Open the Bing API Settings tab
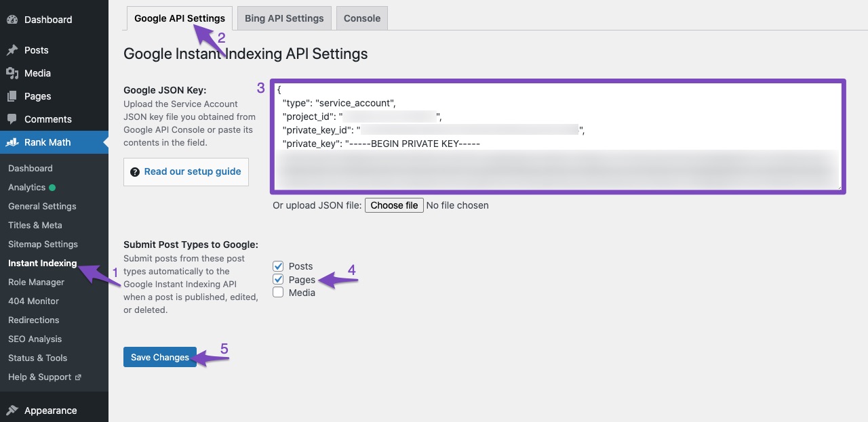Viewport: 868px width, 422px height. 284,18
